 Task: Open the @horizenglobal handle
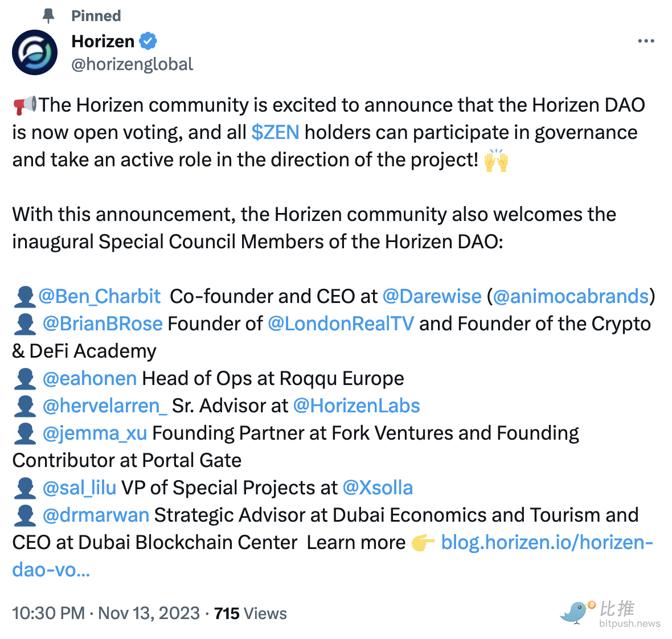coord(132,64)
